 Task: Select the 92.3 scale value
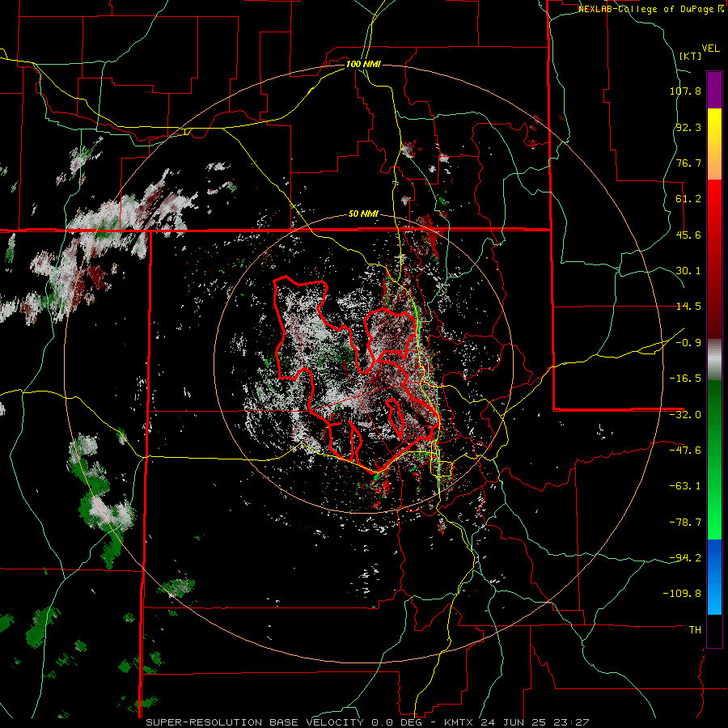click(688, 127)
